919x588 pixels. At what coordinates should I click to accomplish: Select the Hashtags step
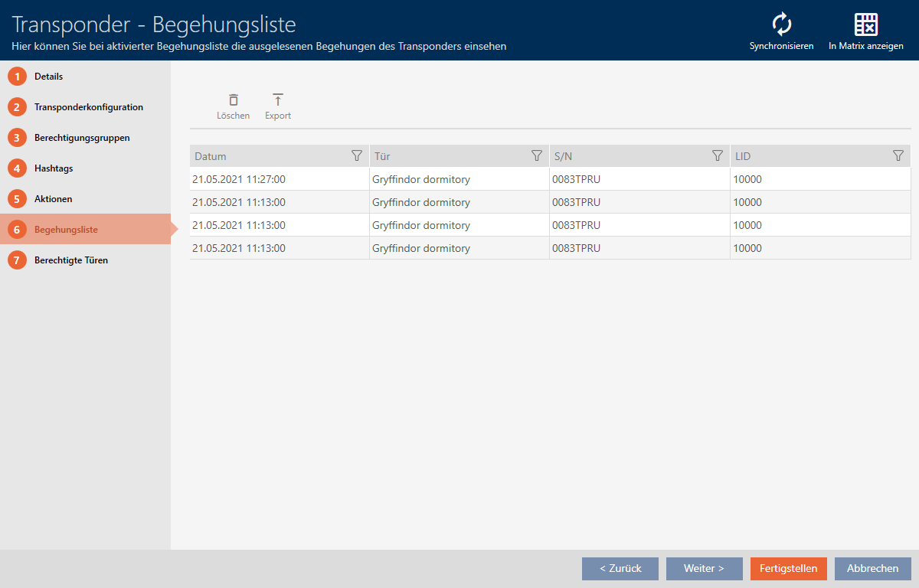point(54,168)
